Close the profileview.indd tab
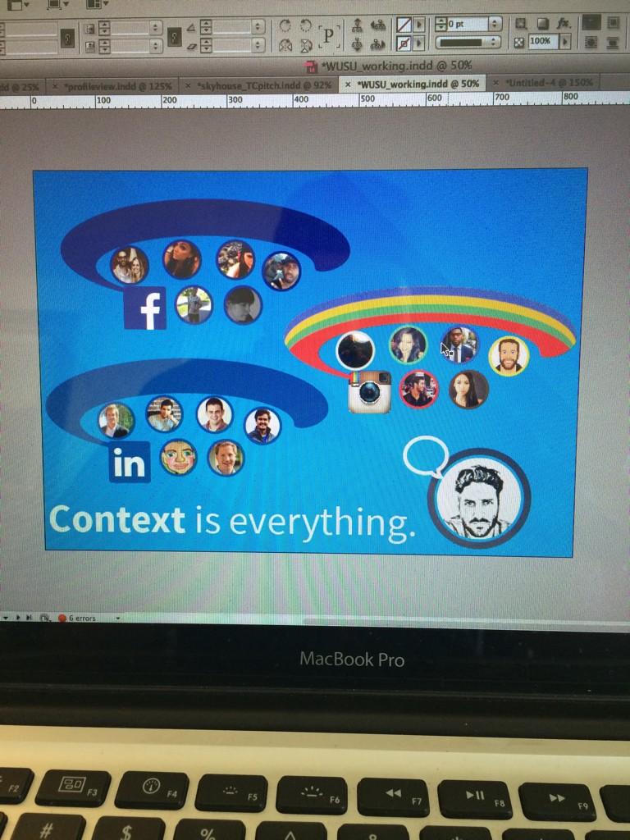 click(x=55, y=86)
